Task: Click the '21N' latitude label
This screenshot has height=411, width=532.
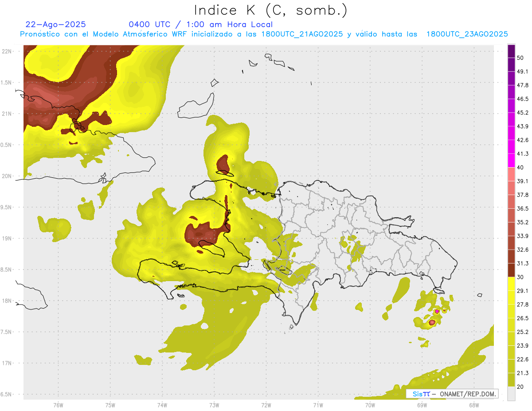Action: (x=7, y=114)
